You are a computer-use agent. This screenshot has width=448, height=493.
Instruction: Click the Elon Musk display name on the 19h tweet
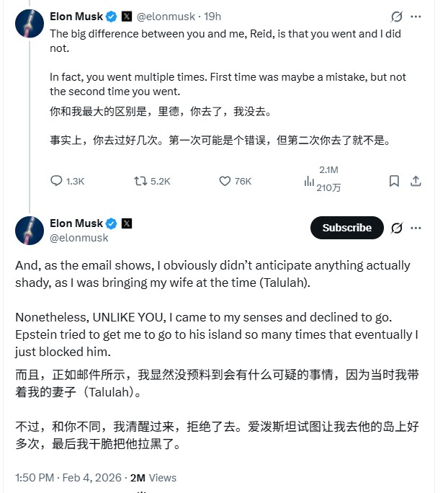tap(77, 16)
